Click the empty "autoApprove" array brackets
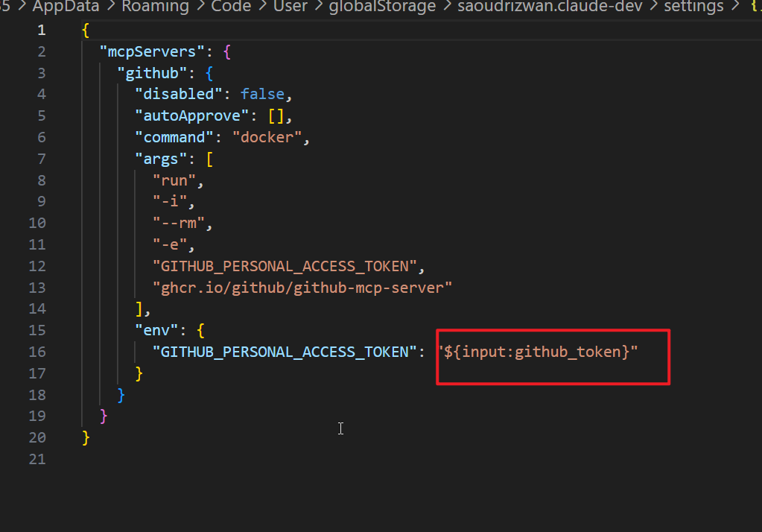Image resolution: width=762 pixels, height=532 pixels. [275, 116]
